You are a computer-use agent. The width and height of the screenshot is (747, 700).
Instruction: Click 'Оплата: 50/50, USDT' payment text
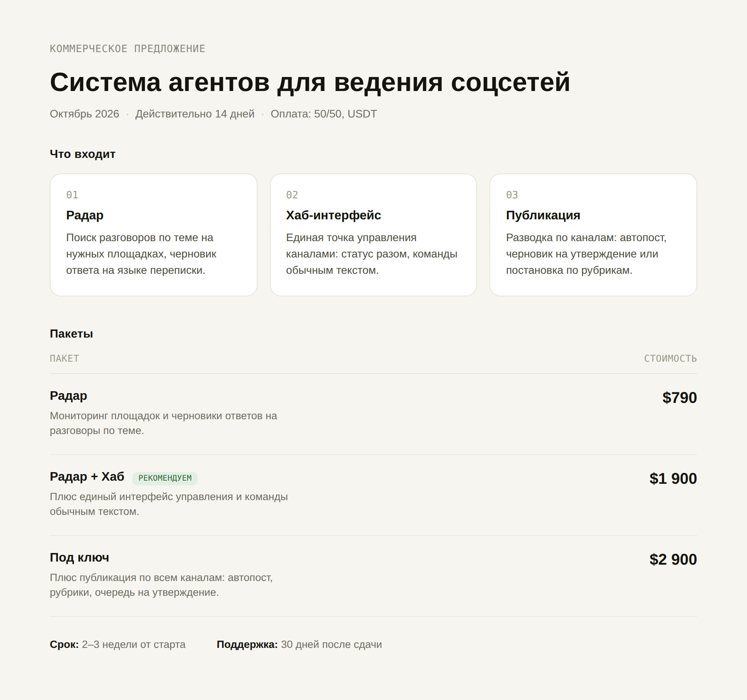324,114
